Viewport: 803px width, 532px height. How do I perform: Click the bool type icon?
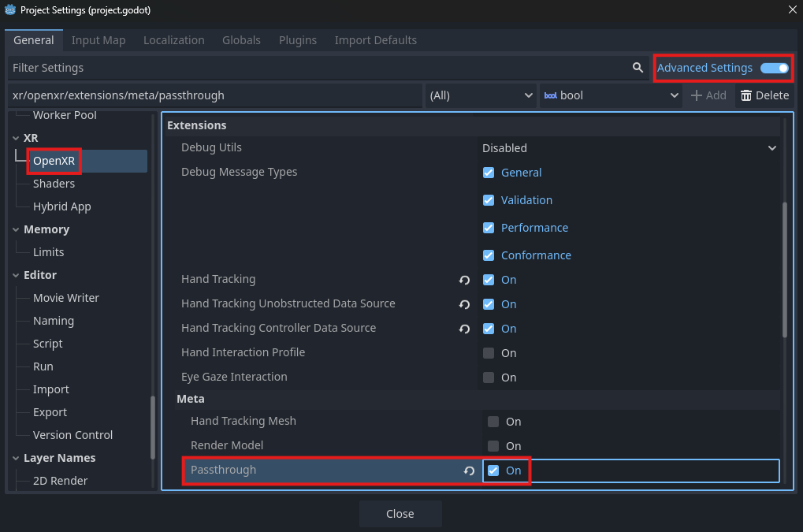(x=551, y=95)
